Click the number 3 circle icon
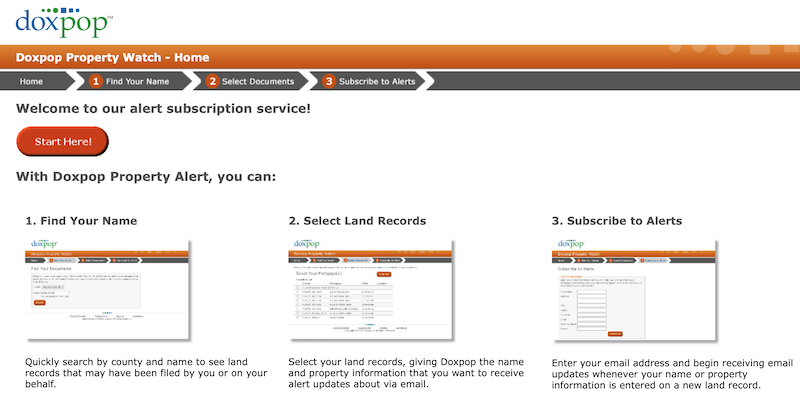The width and height of the screenshot is (800, 397). point(329,81)
